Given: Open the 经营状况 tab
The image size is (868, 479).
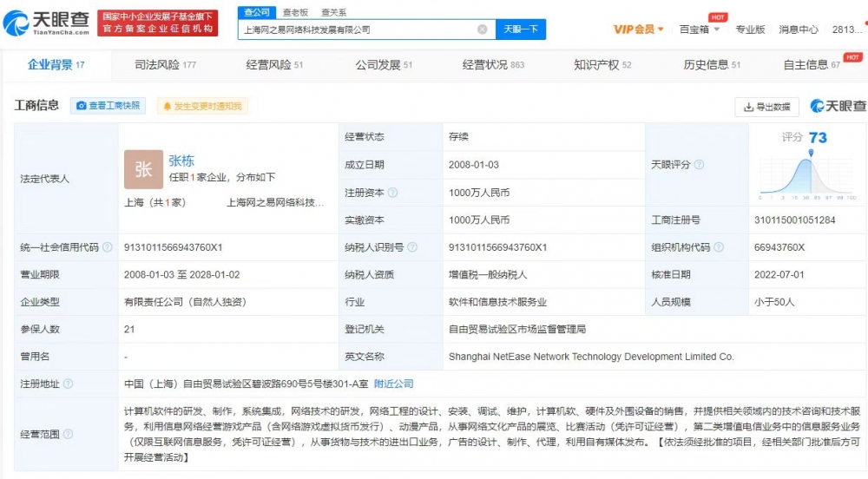Looking at the screenshot, I should click(x=493, y=65).
